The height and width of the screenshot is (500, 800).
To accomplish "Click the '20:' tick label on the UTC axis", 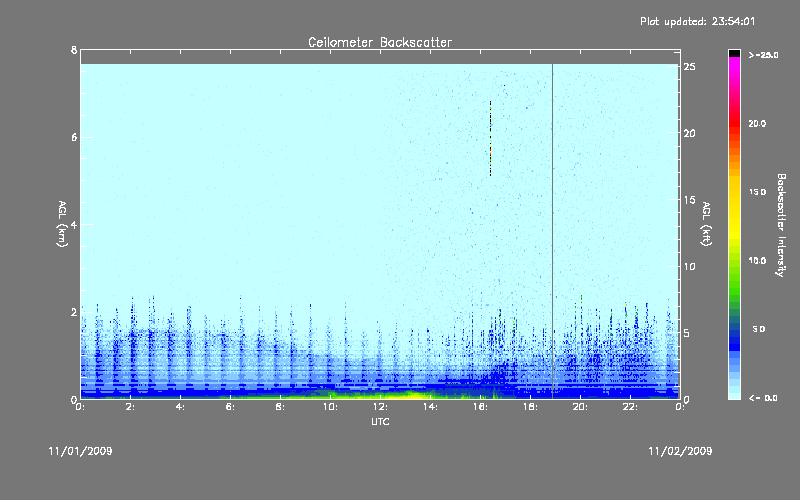I will 580,407.
